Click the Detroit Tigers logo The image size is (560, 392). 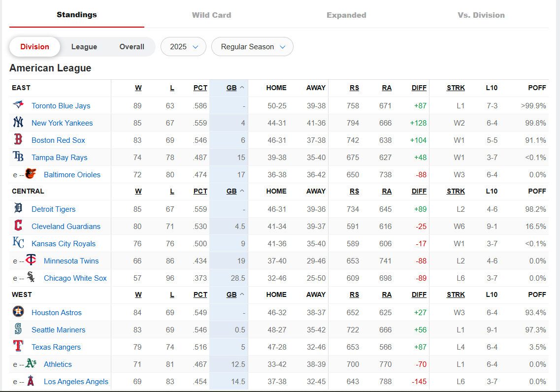pyautogui.click(x=18, y=208)
